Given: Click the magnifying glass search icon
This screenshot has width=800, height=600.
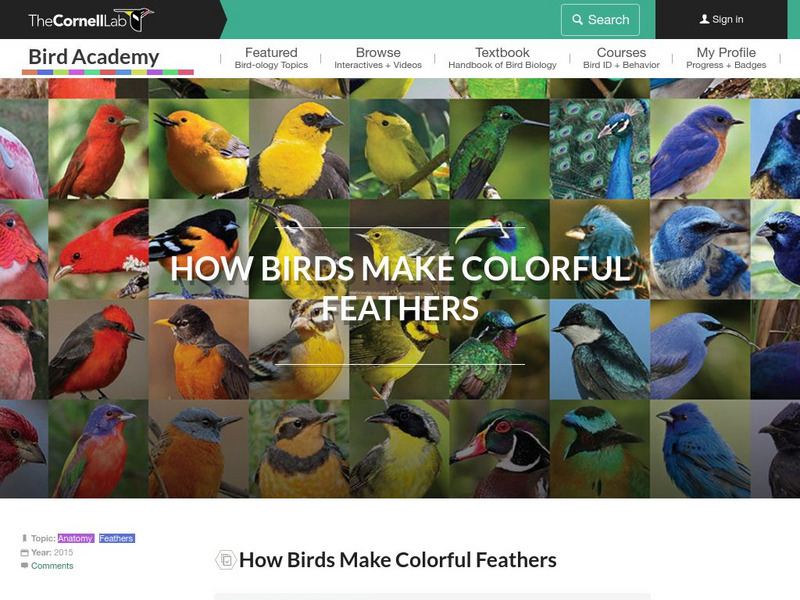Looking at the screenshot, I should point(578,20).
